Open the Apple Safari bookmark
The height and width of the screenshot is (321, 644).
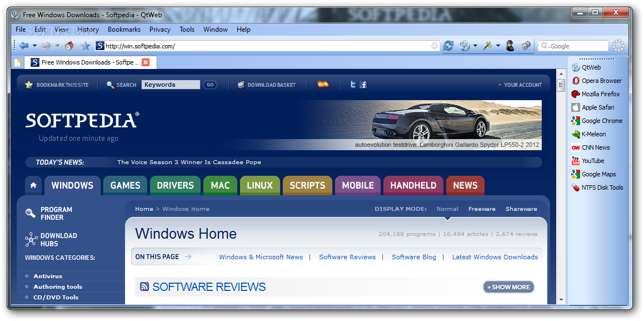[593, 107]
